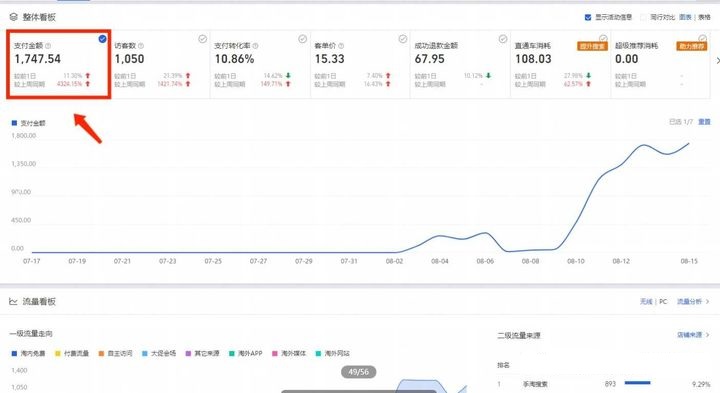The image size is (720, 393).
Task: Click the help icon next to 客单价
Action: pos(341,46)
